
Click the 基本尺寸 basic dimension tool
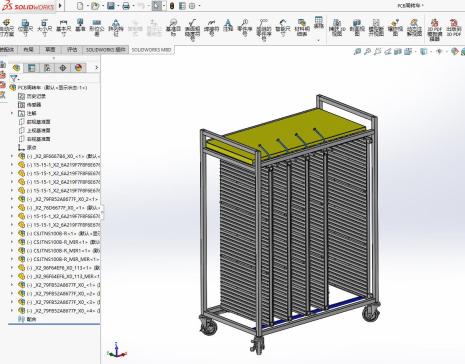tap(63, 27)
